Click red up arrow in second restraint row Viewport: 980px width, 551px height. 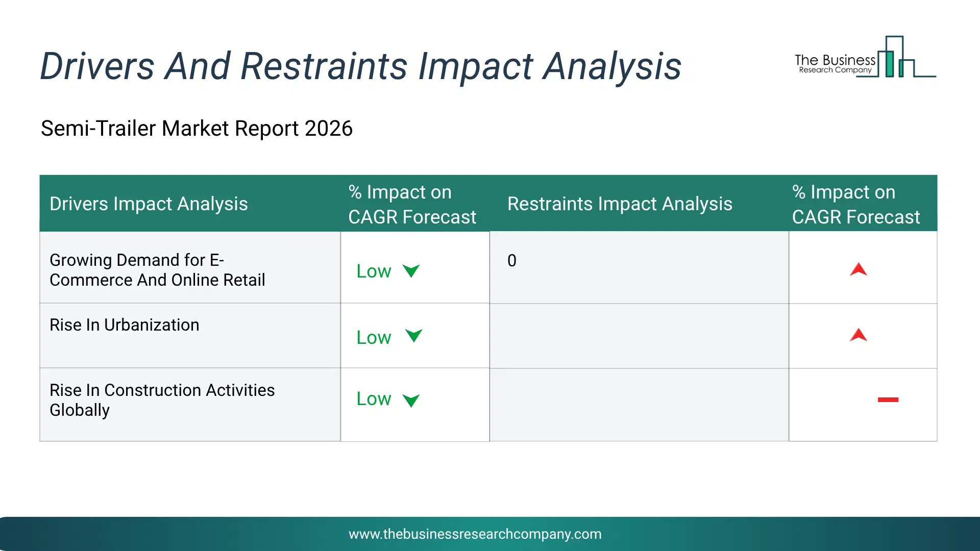coord(859,335)
